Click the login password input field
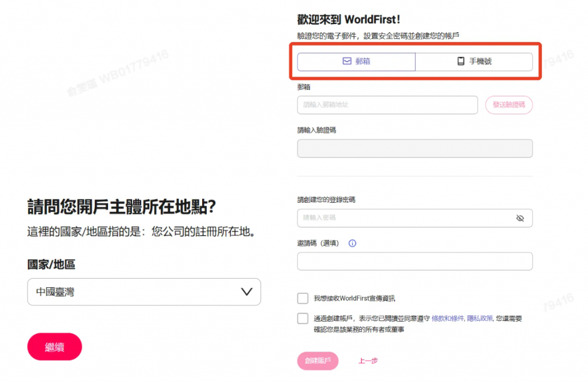 click(x=415, y=218)
